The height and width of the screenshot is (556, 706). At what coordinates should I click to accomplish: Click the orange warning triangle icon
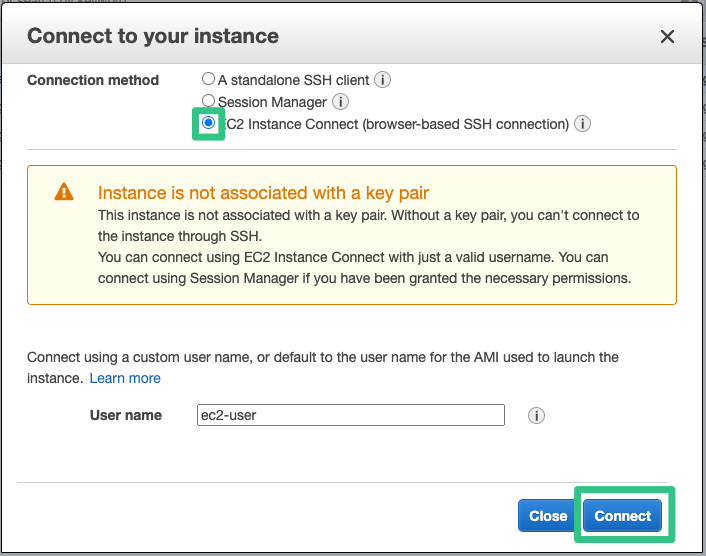[64, 191]
